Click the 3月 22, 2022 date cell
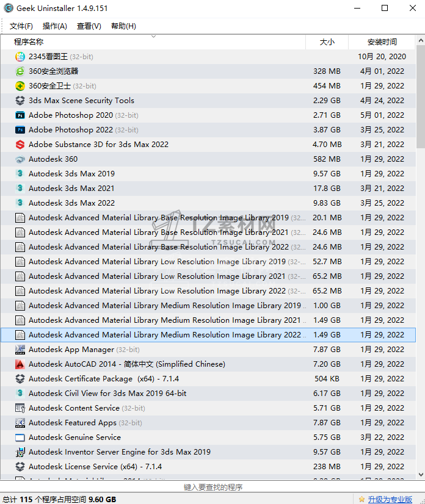This screenshot has height=504, width=425. tap(382, 437)
